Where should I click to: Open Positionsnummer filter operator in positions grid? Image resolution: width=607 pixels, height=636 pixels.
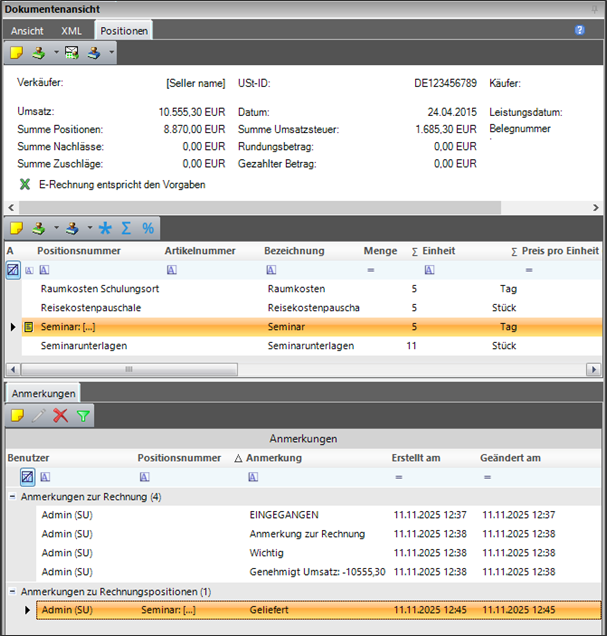44,270
